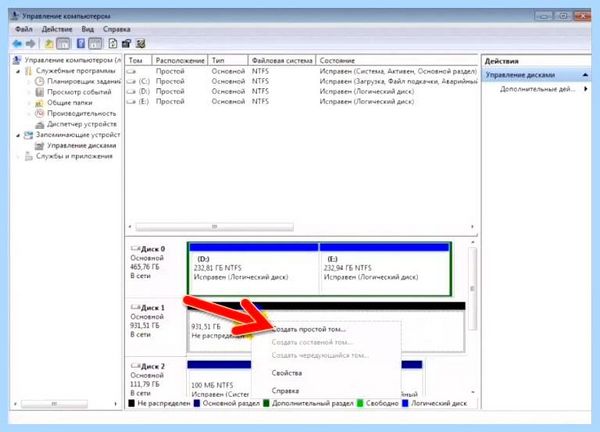
Task: Click volume list scroll-right arrow
Action: pyautogui.click(x=472, y=227)
